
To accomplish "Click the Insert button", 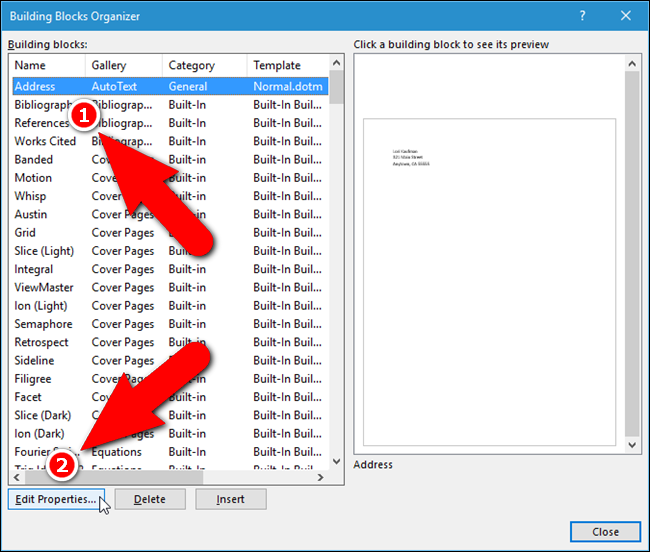I will (231, 499).
